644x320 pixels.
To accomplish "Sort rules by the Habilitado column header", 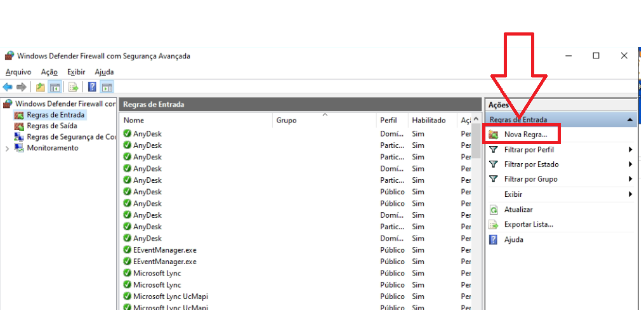I will coord(433,121).
